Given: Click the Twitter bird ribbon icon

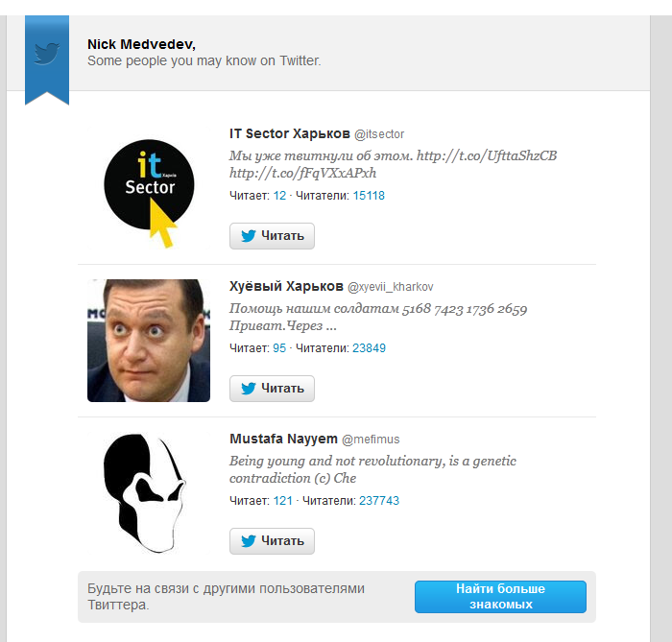Looking at the screenshot, I should coord(47,54).
